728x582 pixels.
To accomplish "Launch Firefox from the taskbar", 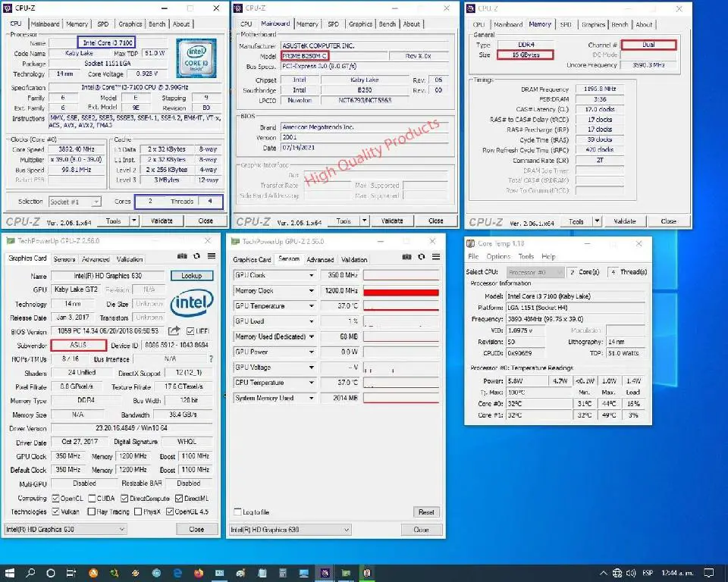I will point(199,573).
